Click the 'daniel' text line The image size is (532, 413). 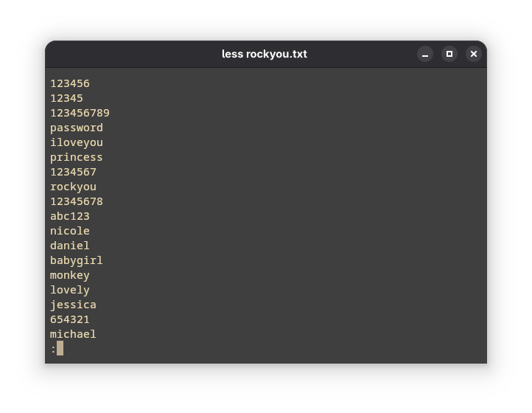(70, 246)
